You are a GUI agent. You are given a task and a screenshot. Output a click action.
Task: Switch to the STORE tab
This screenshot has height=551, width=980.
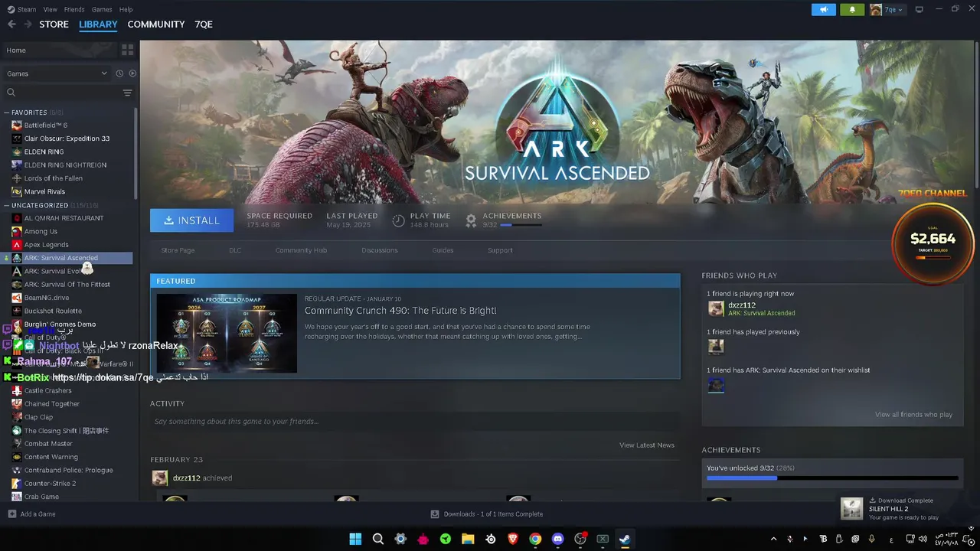[54, 24]
